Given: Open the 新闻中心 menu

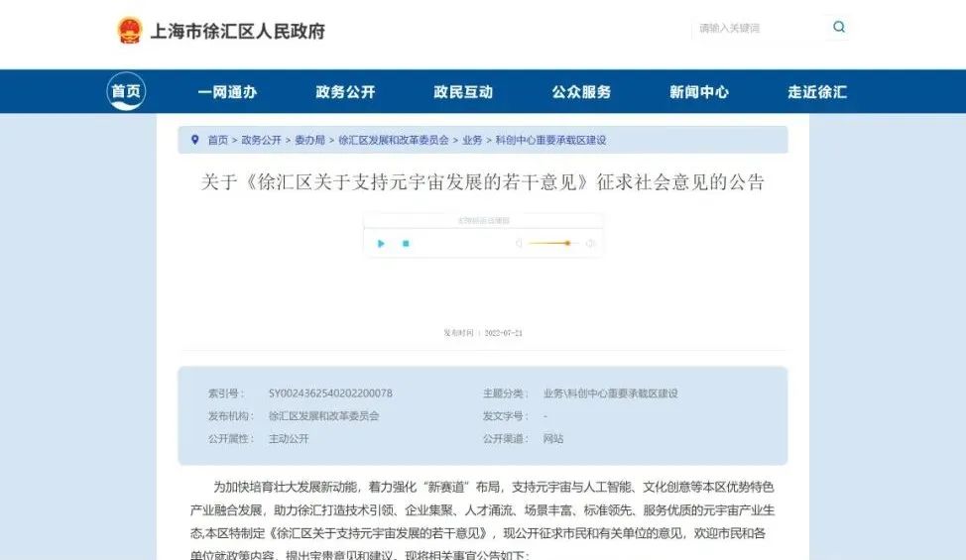Looking at the screenshot, I should [699, 92].
